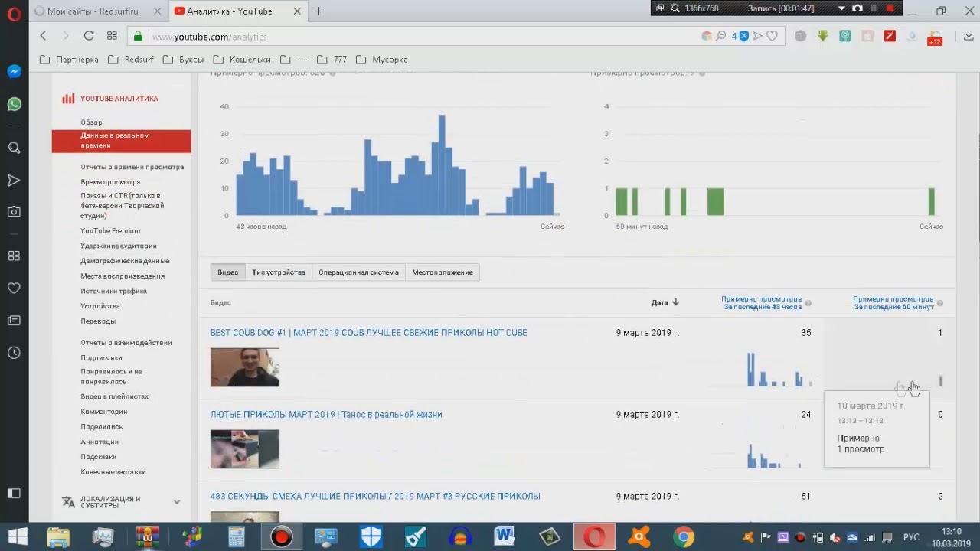Image resolution: width=980 pixels, height=551 pixels.
Task: Add page to bookmarks with heart icon
Action: pos(773,36)
